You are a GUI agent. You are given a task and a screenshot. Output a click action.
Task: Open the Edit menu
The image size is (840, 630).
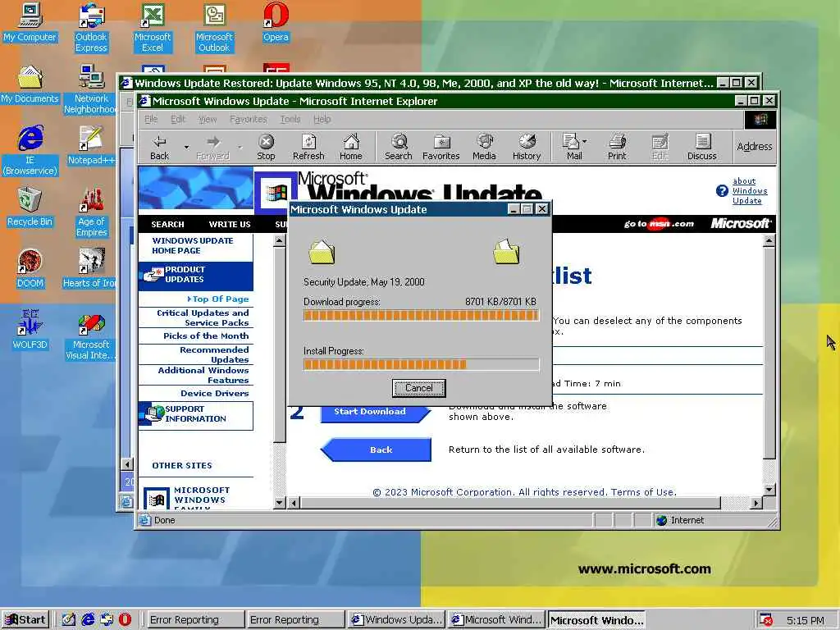coord(178,119)
